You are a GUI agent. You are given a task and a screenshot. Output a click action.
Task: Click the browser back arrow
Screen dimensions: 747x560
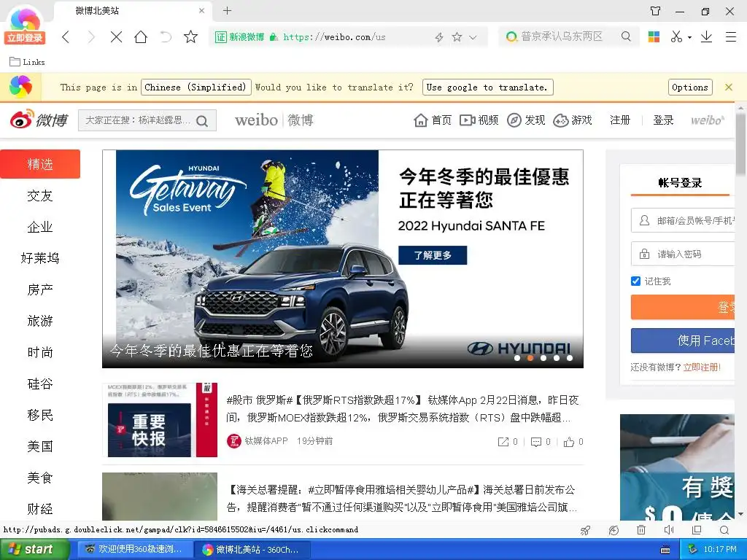pos(66,37)
